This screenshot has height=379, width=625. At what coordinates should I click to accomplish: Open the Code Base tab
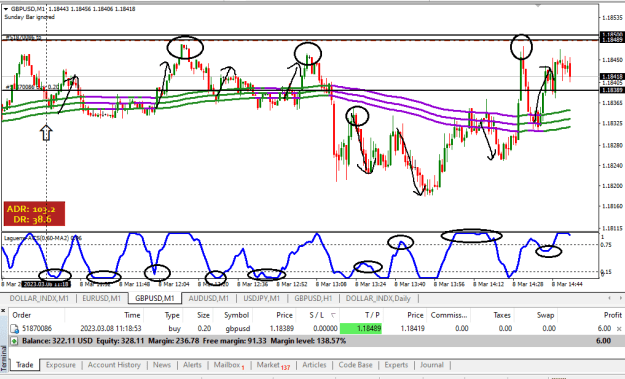pyautogui.click(x=355, y=365)
